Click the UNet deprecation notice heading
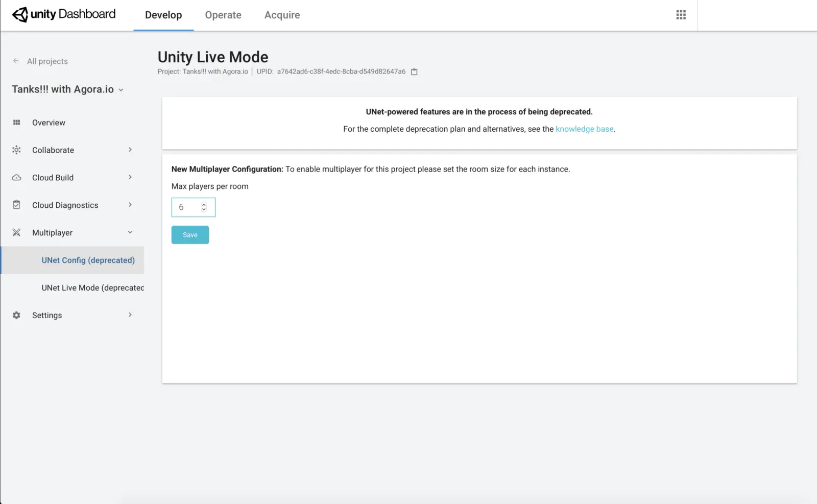817x504 pixels. coord(479,112)
